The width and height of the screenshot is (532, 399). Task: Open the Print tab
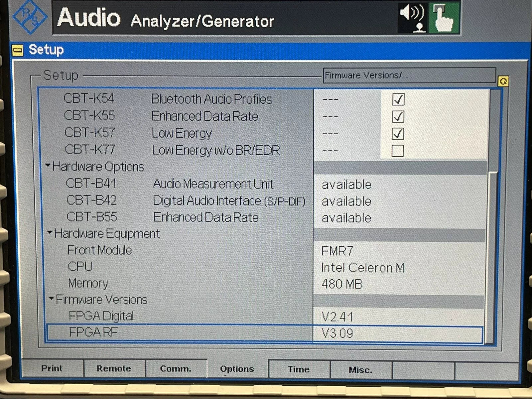[52, 368]
